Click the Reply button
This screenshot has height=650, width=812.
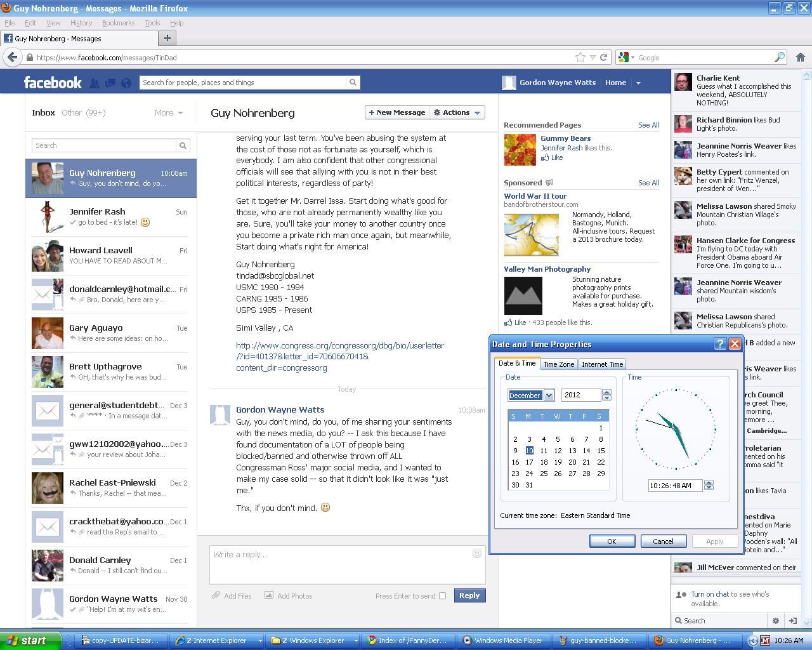469,595
